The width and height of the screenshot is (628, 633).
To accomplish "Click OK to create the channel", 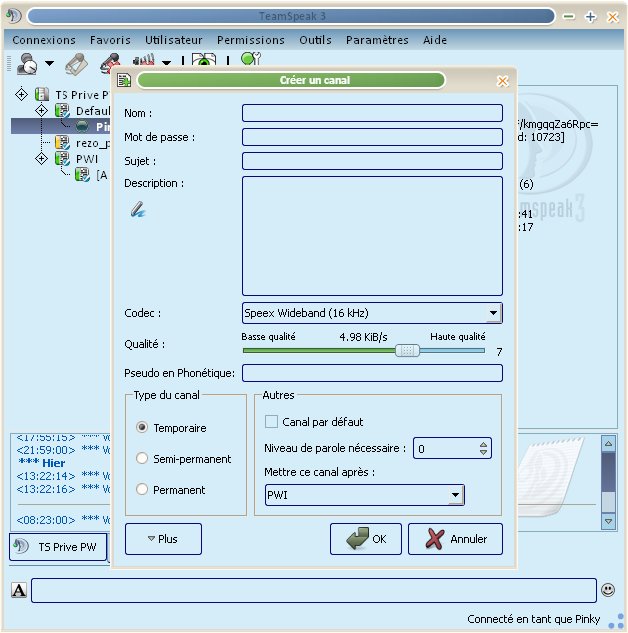I will [366, 539].
